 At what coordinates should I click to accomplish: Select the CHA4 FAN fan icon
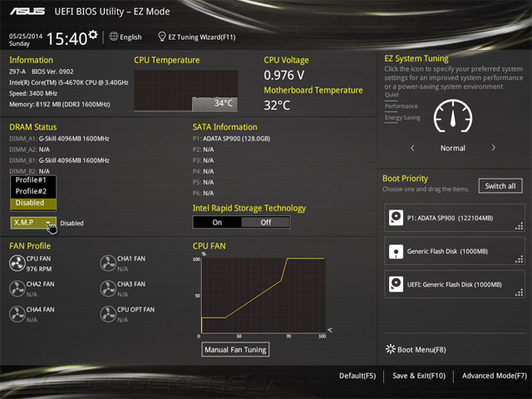[17, 314]
